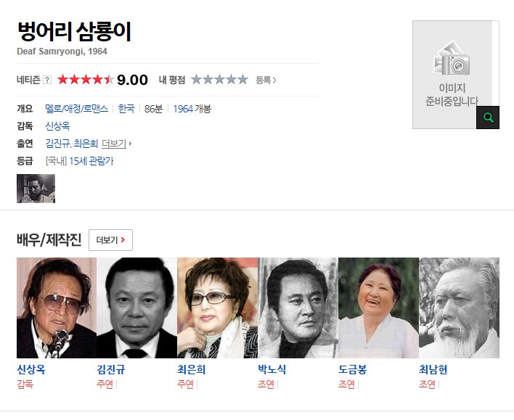The height and width of the screenshot is (420, 514).
Task: Open the 멜로/애정/로맨스 genre link
Action: [x=76, y=109]
